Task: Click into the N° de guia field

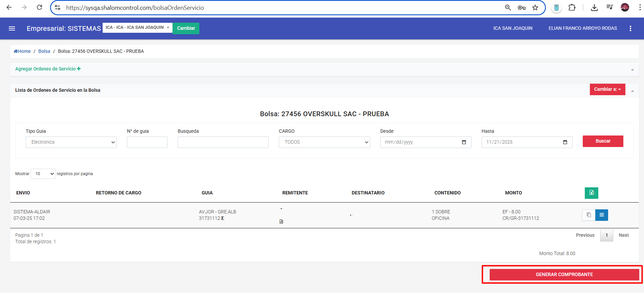Action: tap(147, 142)
